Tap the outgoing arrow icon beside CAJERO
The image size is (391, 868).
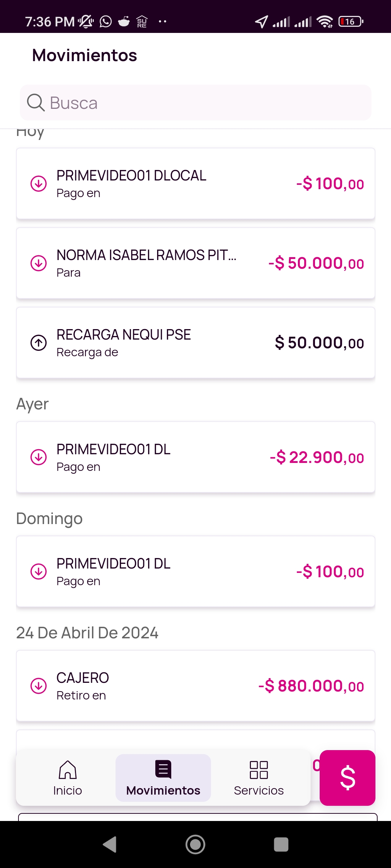38,686
